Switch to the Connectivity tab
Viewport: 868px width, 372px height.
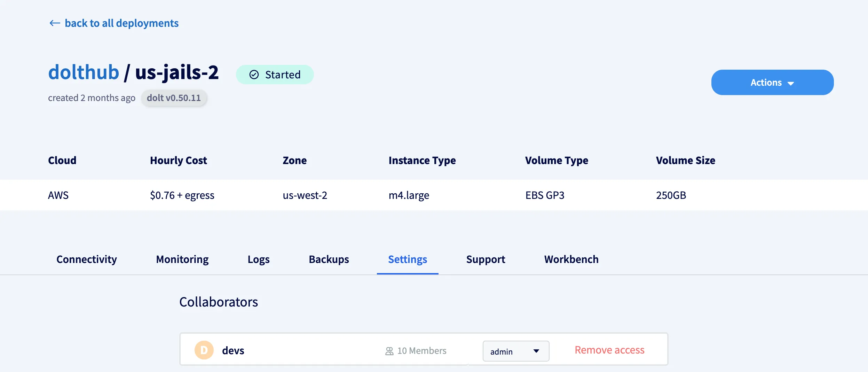click(87, 259)
